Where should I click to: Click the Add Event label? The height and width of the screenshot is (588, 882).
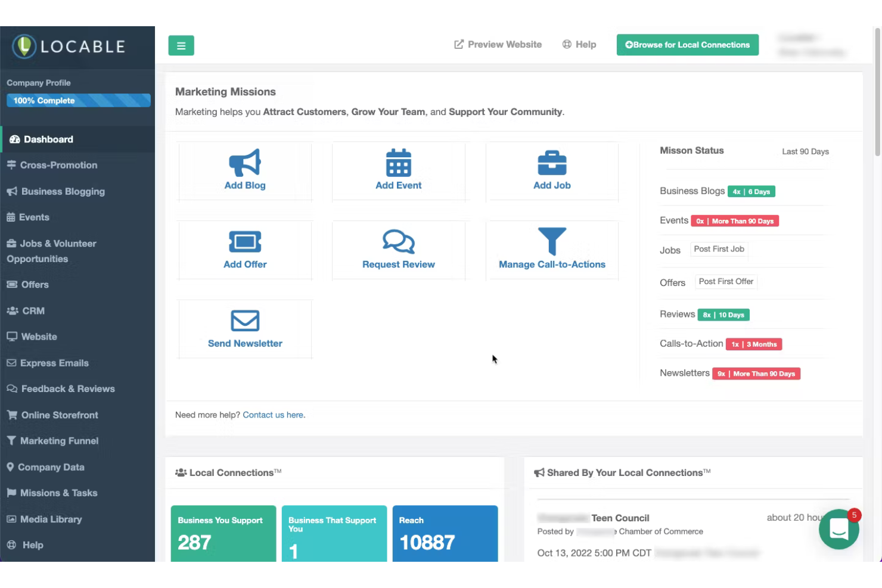399,185
